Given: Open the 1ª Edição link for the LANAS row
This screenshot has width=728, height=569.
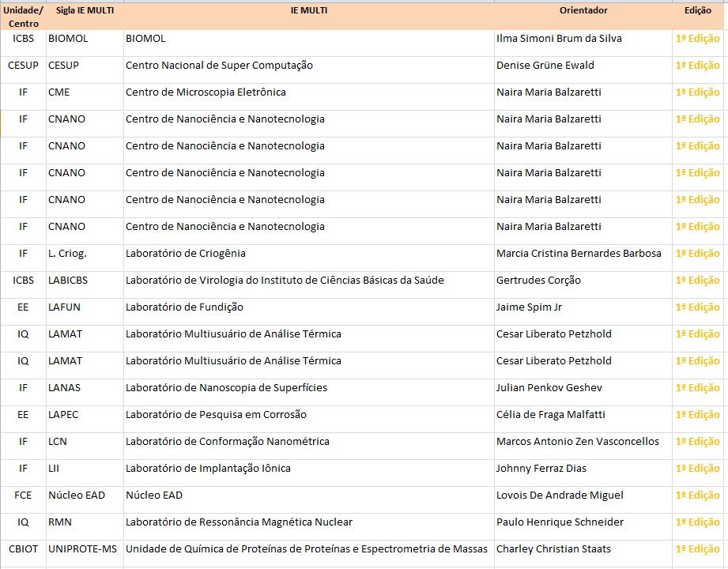Looking at the screenshot, I should 697,387.
